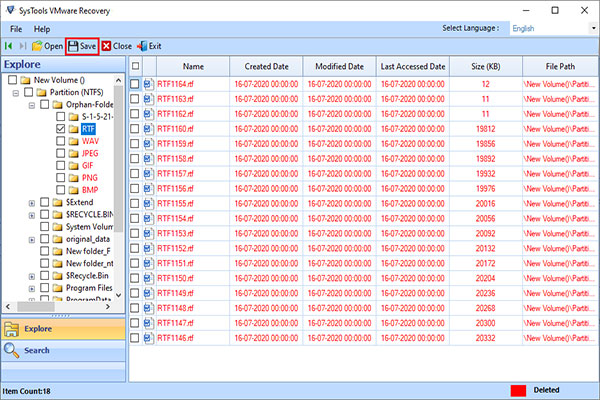This screenshot has height=400, width=600.
Task: Click the WAV folder icon in tree
Action: point(74,143)
